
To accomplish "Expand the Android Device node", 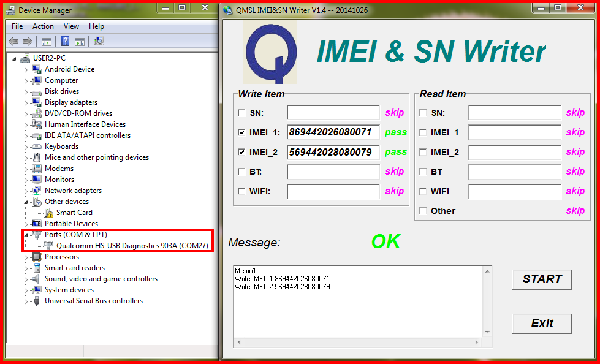I will [x=26, y=70].
